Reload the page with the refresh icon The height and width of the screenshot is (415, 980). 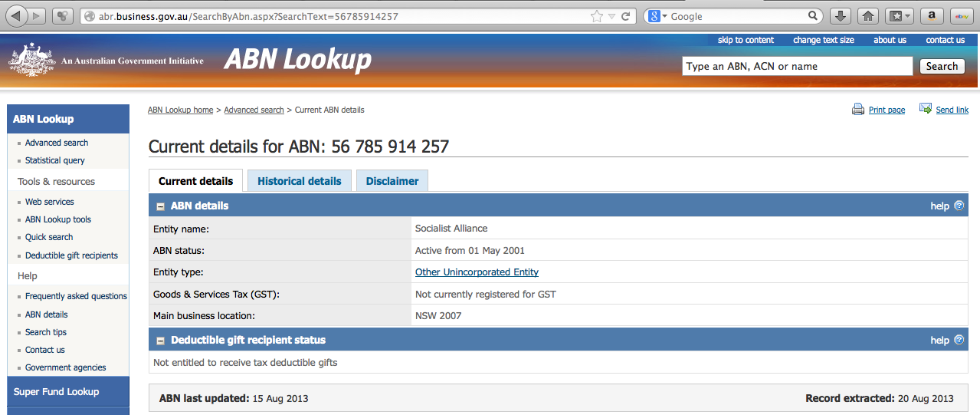[625, 16]
